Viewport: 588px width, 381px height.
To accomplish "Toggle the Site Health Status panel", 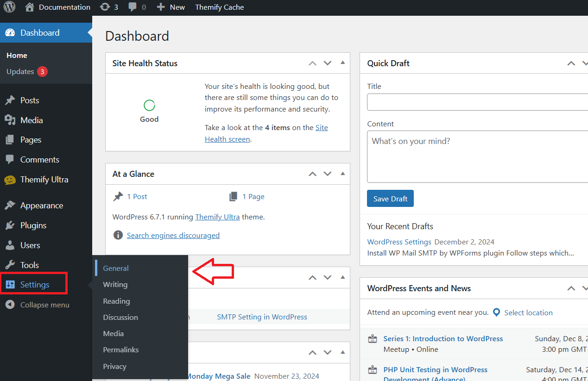I will [343, 62].
